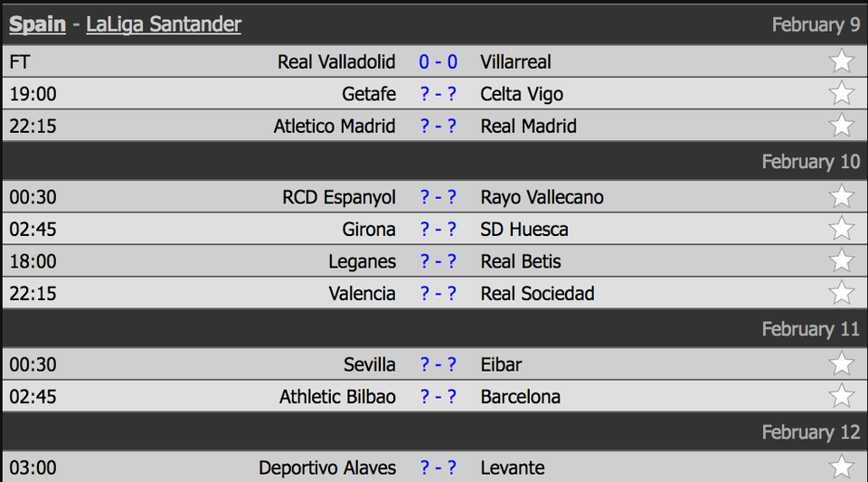The width and height of the screenshot is (868, 482).
Task: Favorite the RCD Espanyol vs Rayo Vallecano match
Action: coord(842,196)
